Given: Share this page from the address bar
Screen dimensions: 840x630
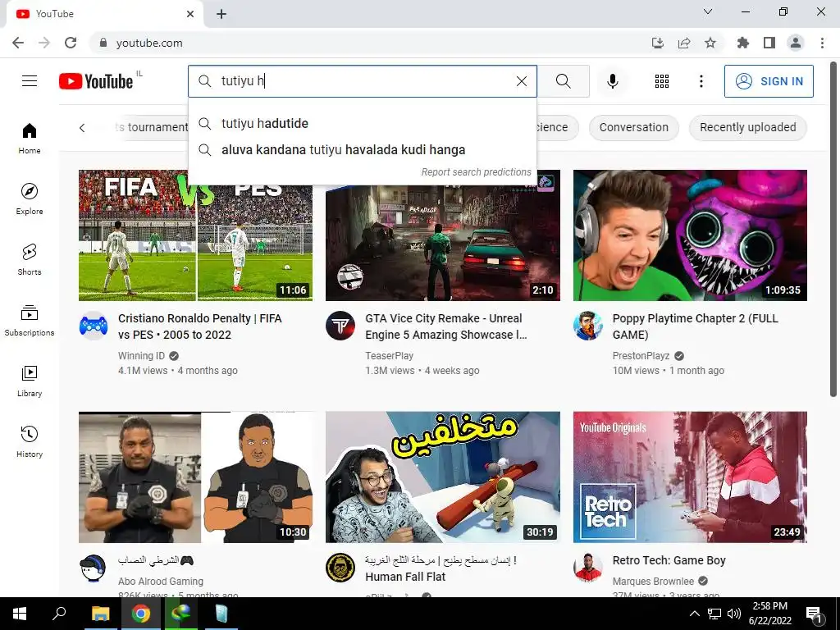Looking at the screenshot, I should tap(684, 43).
